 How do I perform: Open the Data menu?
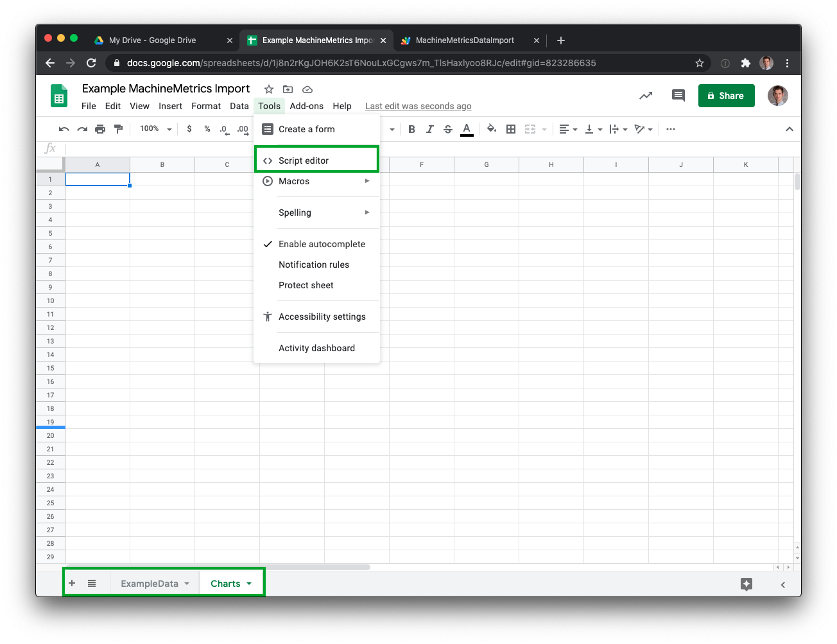[x=239, y=106]
